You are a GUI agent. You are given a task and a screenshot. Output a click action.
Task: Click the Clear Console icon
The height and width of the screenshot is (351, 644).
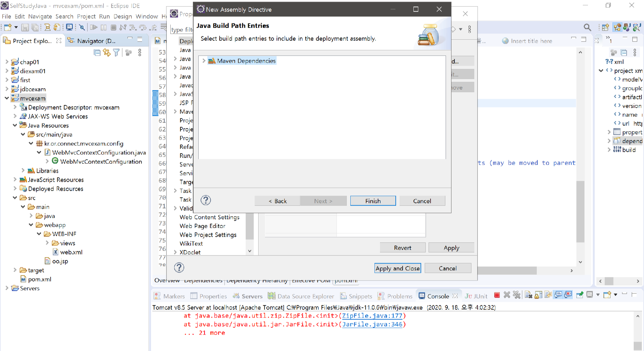528,295
